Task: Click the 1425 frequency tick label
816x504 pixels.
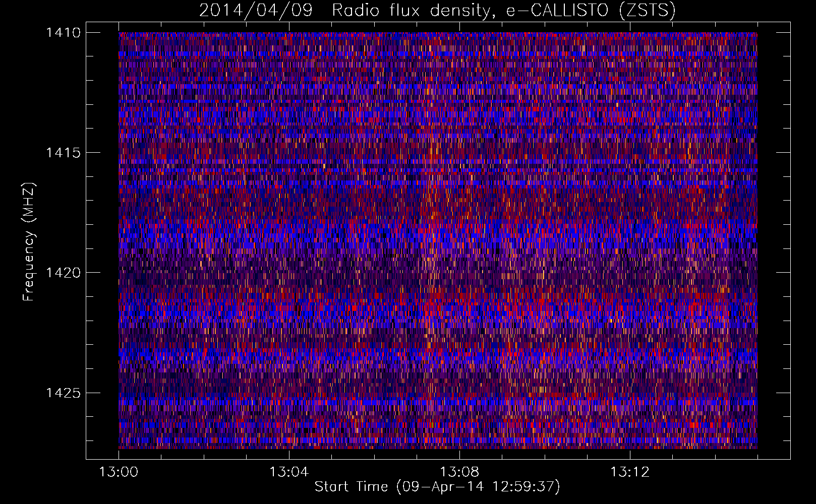Action: pyautogui.click(x=63, y=393)
